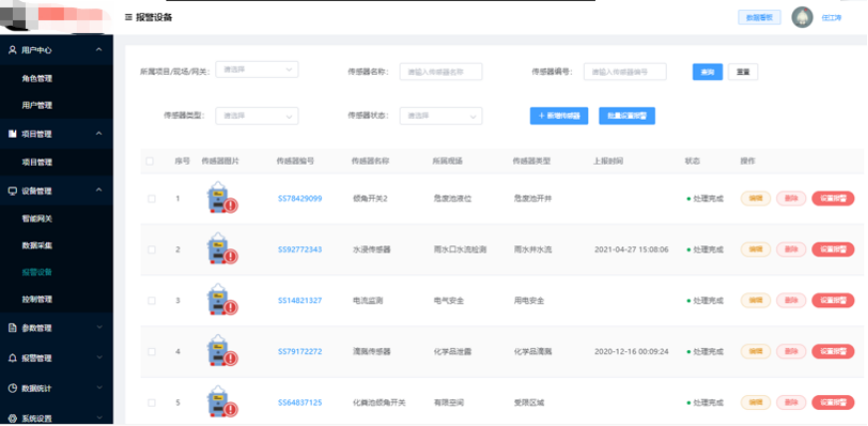Click the blue 新增传感器 button
The width and height of the screenshot is (868, 426).
[558, 116]
